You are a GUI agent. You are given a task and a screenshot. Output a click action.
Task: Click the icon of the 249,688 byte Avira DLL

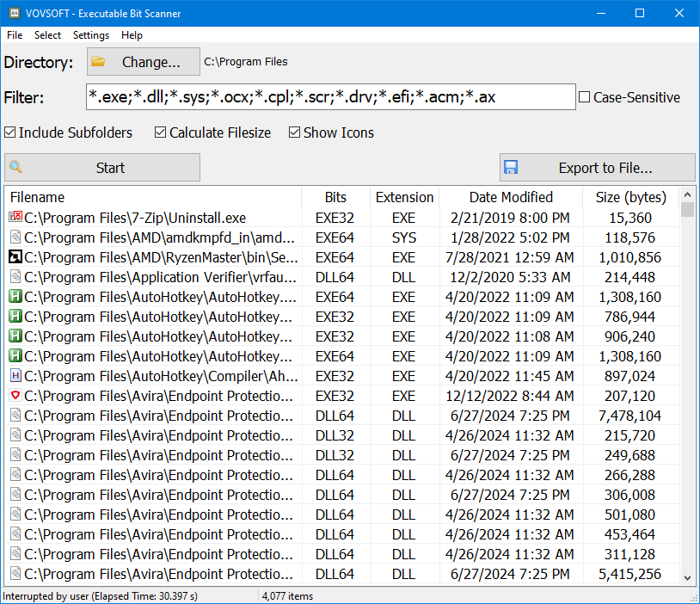(x=15, y=455)
